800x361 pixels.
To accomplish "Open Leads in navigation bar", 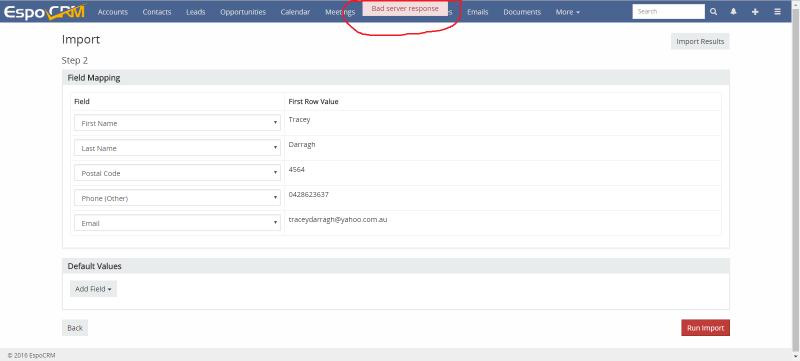I will coord(195,12).
